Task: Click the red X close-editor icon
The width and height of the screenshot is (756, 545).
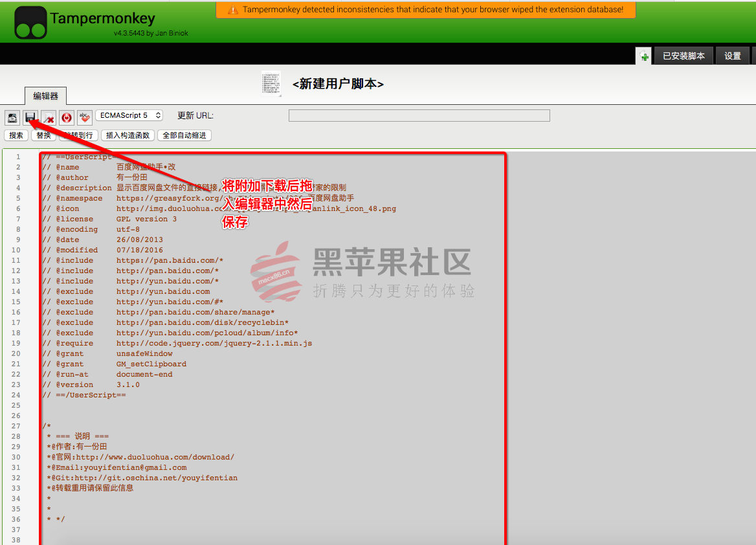Action: (x=49, y=117)
